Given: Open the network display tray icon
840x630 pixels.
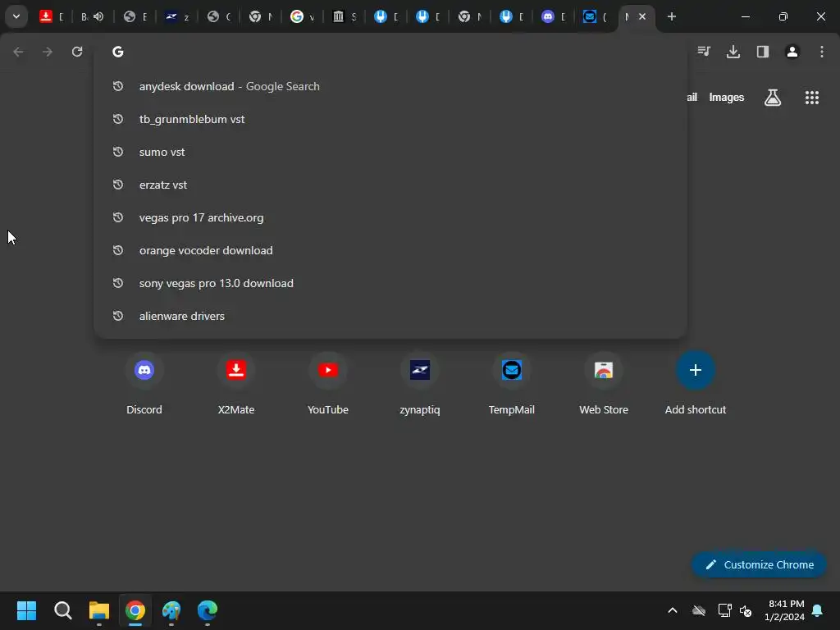Looking at the screenshot, I should tap(724, 610).
